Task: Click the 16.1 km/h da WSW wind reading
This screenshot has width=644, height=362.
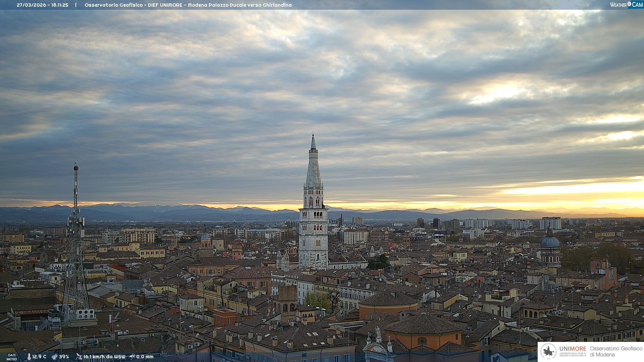Action: (x=104, y=357)
